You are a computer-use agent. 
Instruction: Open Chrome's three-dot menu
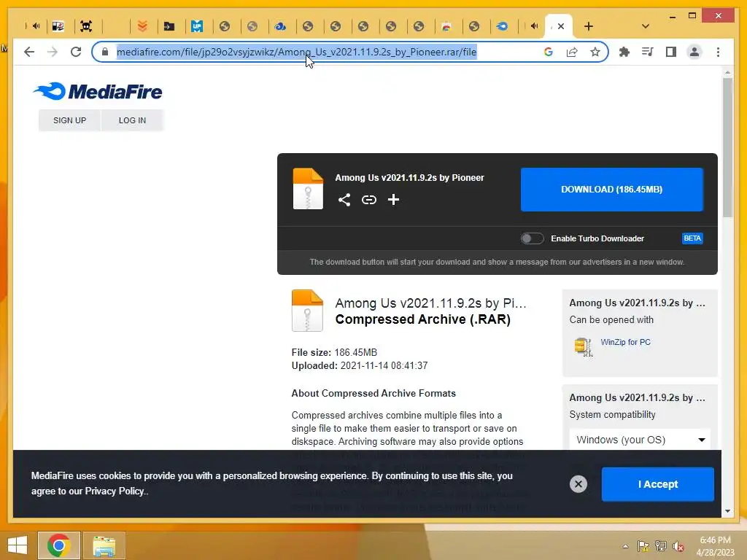[x=718, y=52]
